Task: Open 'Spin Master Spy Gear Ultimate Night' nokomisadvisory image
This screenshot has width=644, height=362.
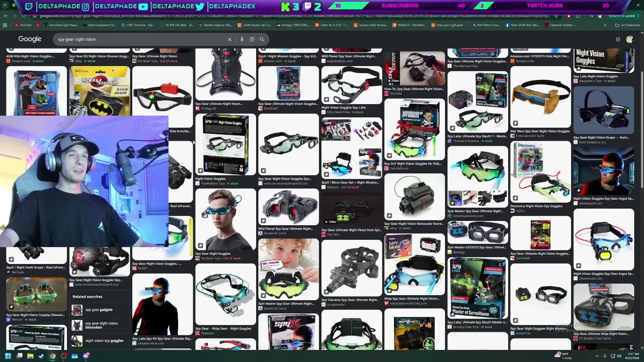Action: pos(477,177)
